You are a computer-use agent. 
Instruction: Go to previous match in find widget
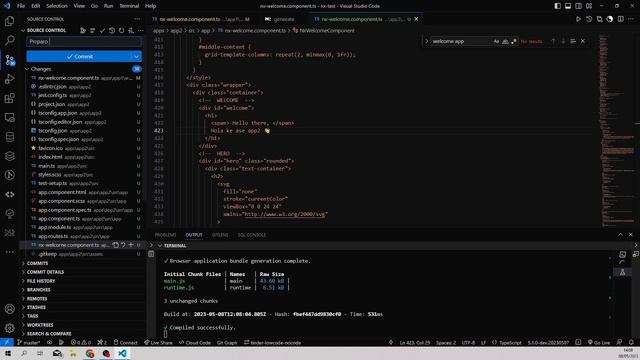[x=553, y=41]
